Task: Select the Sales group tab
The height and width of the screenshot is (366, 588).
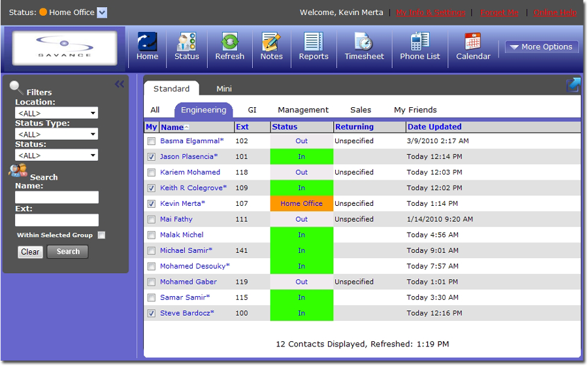Action: 361,110
